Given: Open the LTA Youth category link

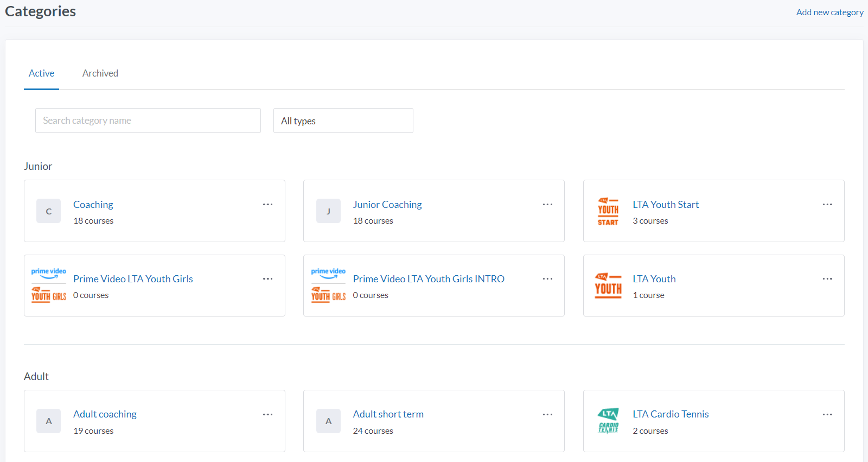Looking at the screenshot, I should click(x=654, y=279).
